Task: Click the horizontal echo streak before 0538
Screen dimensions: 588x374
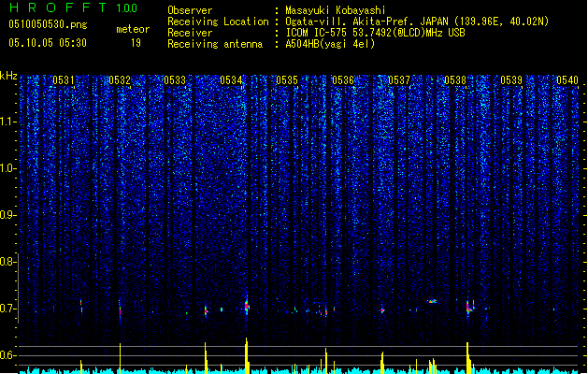Action: point(433,301)
